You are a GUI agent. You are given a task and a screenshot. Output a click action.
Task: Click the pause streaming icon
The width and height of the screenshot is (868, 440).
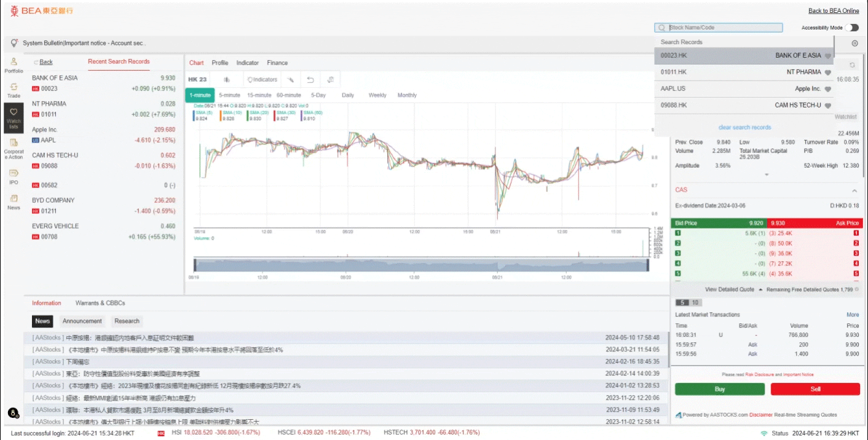(854, 44)
